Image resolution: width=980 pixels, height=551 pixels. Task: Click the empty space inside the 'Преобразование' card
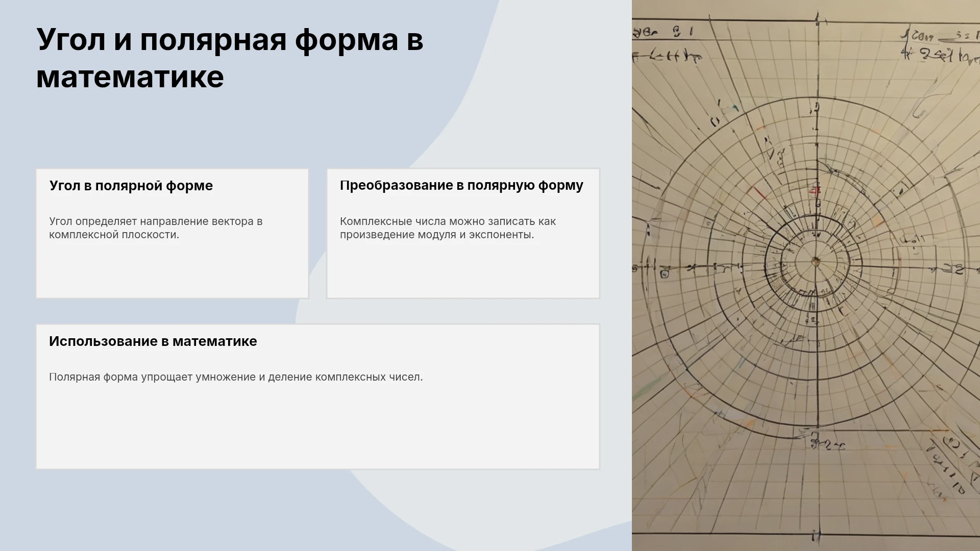click(x=463, y=270)
